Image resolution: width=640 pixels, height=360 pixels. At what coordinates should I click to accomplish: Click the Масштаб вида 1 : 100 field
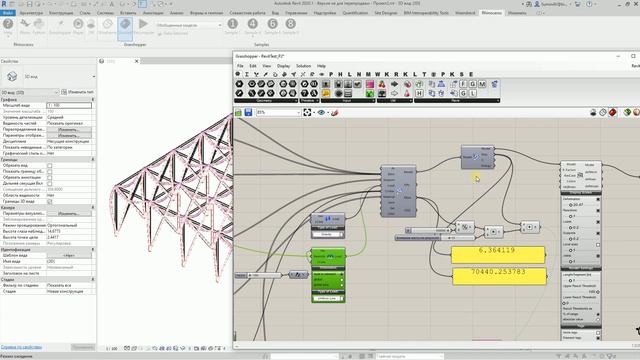click(x=69, y=105)
